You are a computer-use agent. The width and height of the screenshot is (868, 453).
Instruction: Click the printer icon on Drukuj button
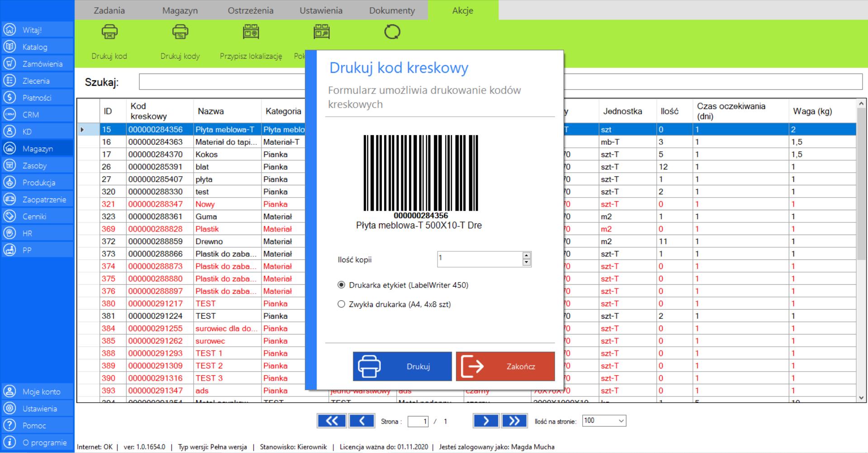[x=369, y=366]
